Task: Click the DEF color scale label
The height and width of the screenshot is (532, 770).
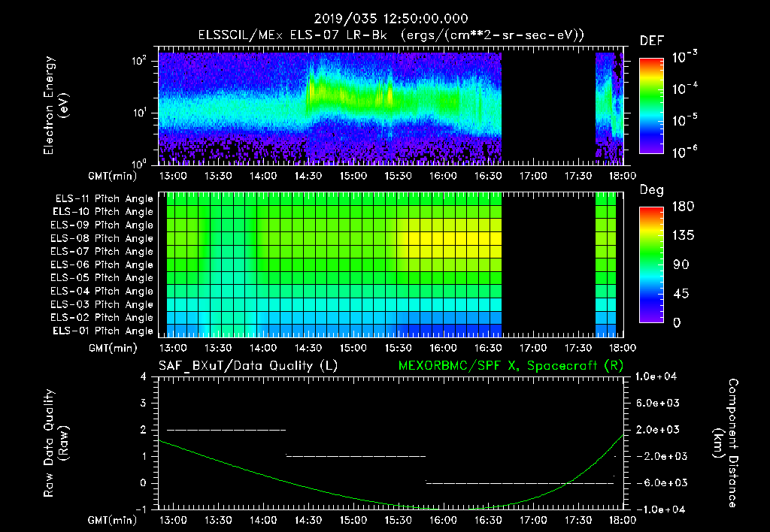Action: [652, 41]
